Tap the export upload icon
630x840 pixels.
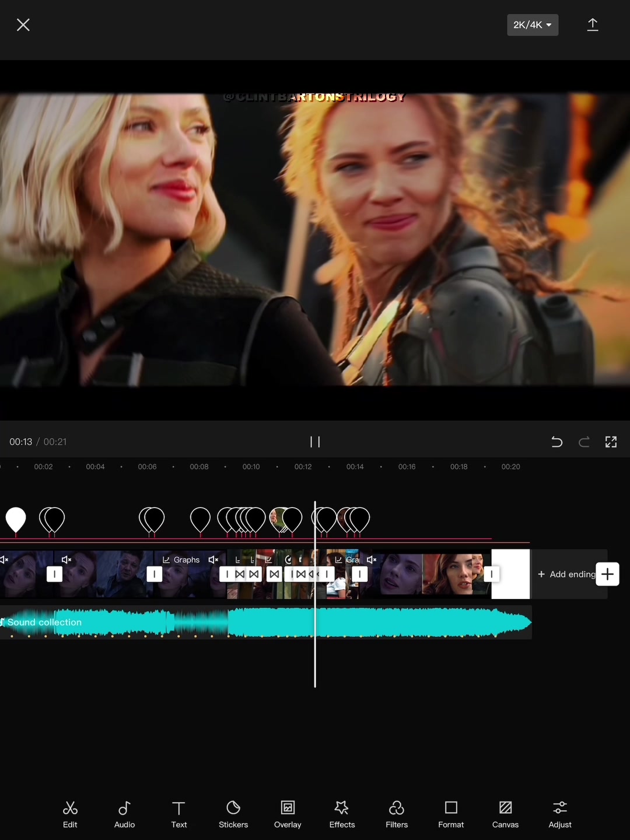[x=592, y=24]
